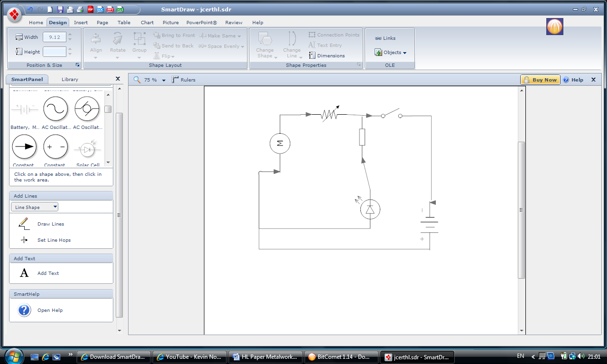Open the Review ribbon tab
Viewport: 607px width, 364px height.
pos(234,22)
